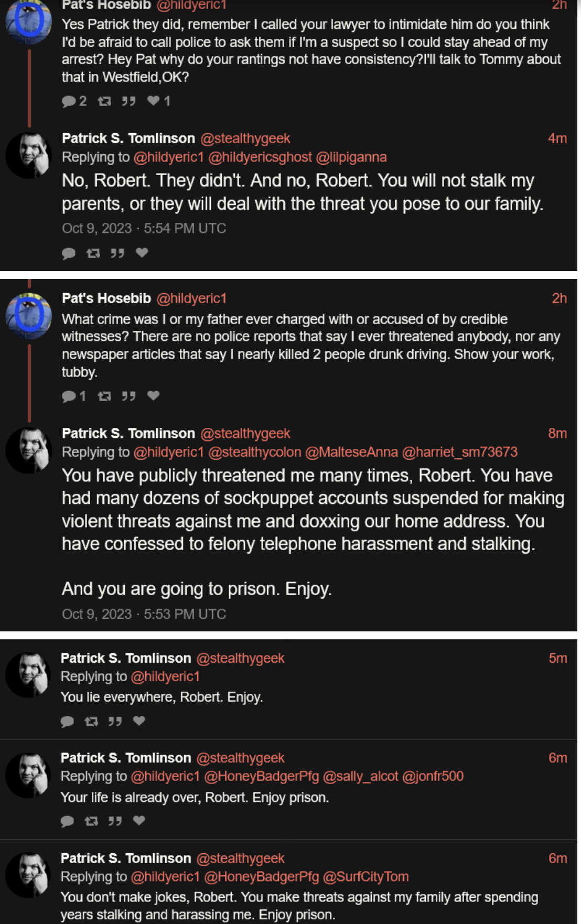Screen dimensions: 581x924
Task: Click reply icon on Westfield tweet
Action: tap(69, 101)
